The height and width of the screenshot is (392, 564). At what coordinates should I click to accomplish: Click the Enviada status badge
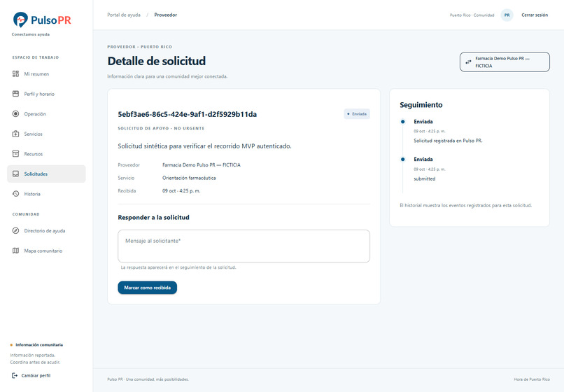pyautogui.click(x=357, y=113)
